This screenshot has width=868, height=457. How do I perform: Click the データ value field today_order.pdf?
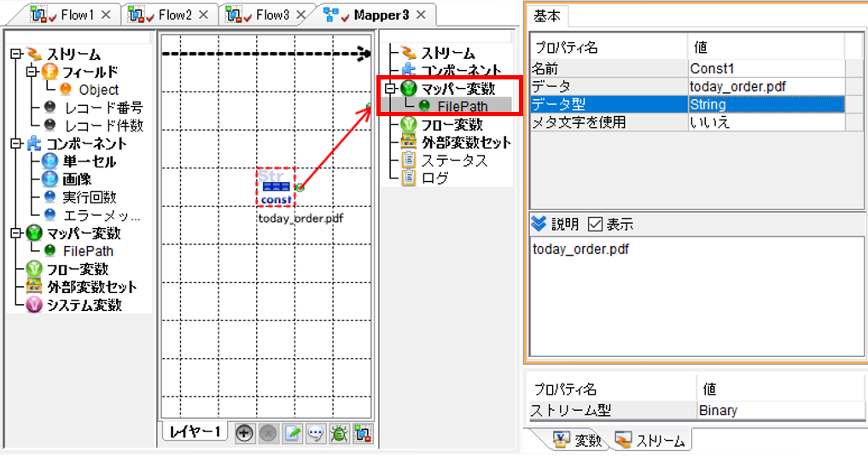766,86
